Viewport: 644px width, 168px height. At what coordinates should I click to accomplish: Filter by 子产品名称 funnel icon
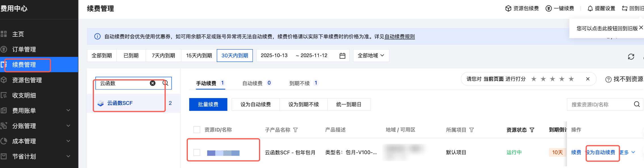click(295, 130)
